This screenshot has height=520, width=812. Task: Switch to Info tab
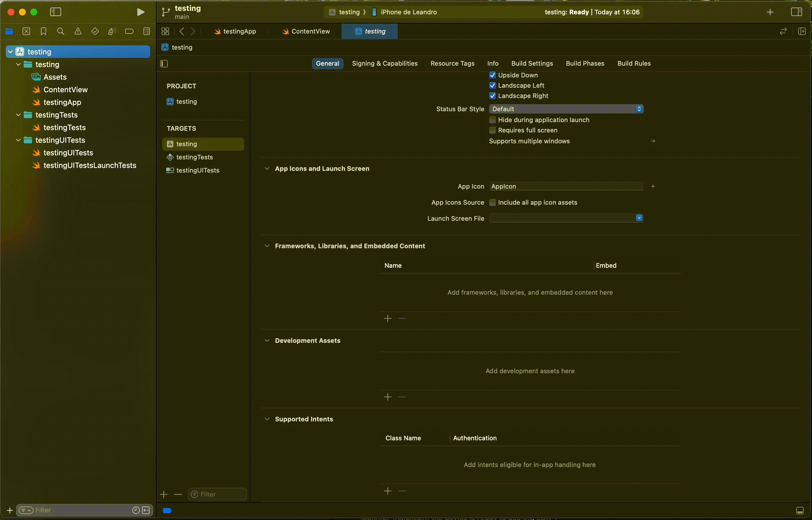(493, 64)
